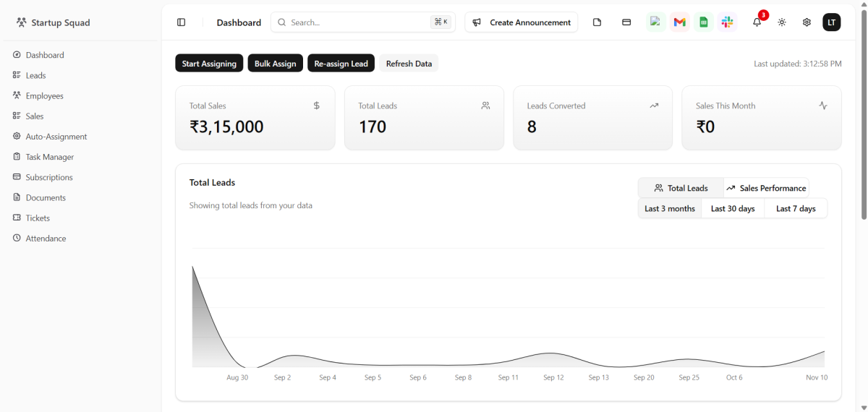The image size is (868, 412).
Task: Click the credit card icon in header
Action: pos(626,22)
